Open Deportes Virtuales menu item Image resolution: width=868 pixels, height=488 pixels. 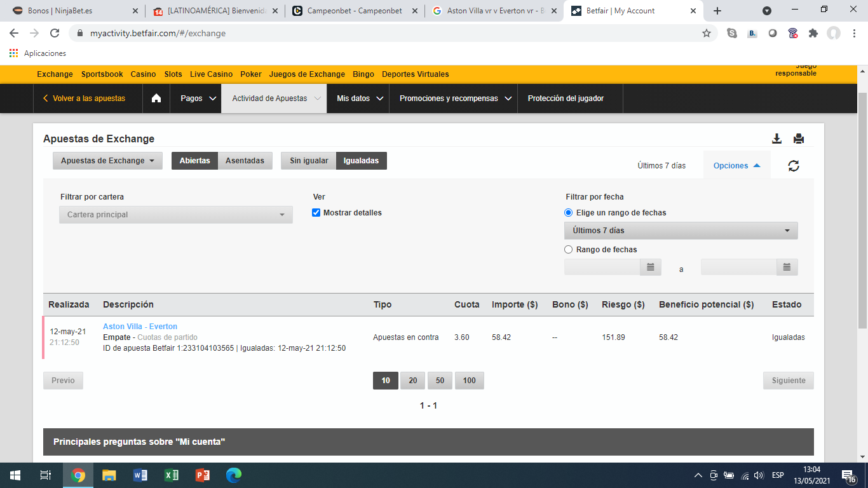point(416,74)
